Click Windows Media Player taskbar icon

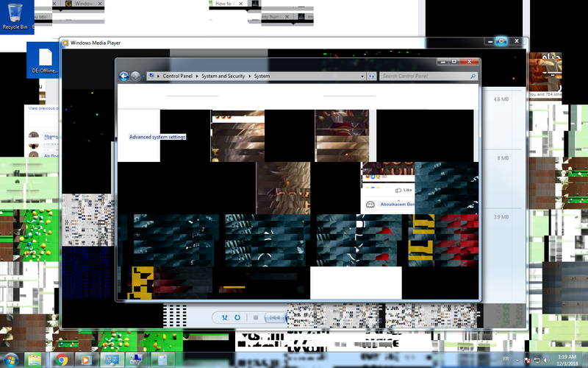click(85, 360)
